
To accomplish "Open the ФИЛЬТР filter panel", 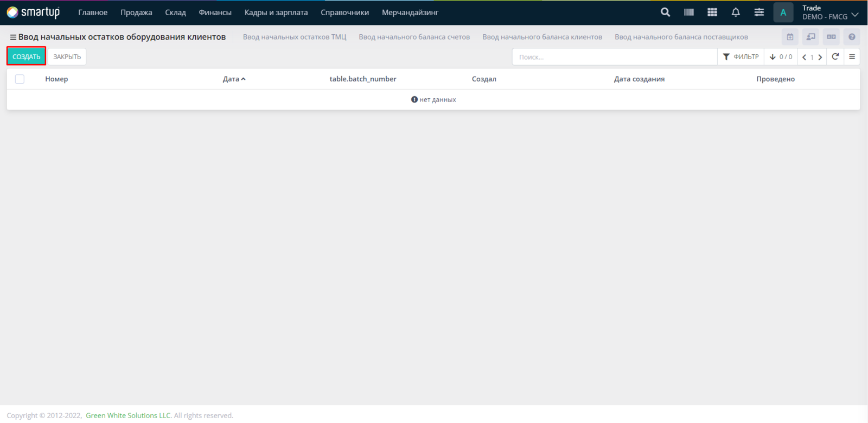I will point(741,56).
